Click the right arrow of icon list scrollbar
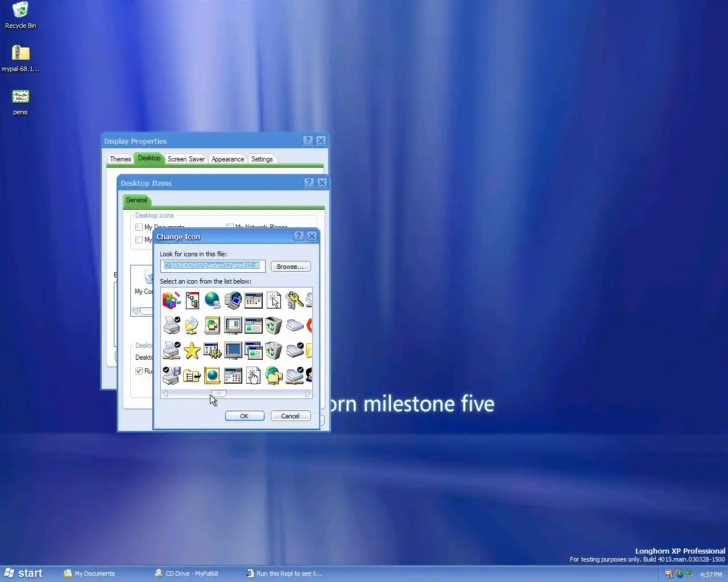The height and width of the screenshot is (582, 728). pos(308,393)
